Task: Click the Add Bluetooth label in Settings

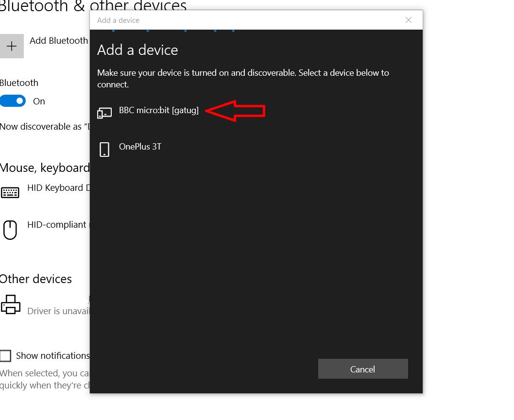Action: (59, 41)
